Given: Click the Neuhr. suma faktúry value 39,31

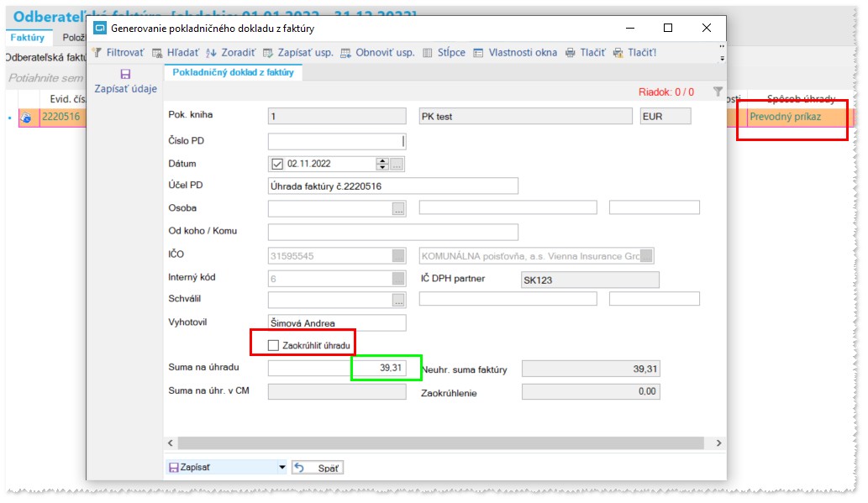Looking at the screenshot, I should coord(591,369).
